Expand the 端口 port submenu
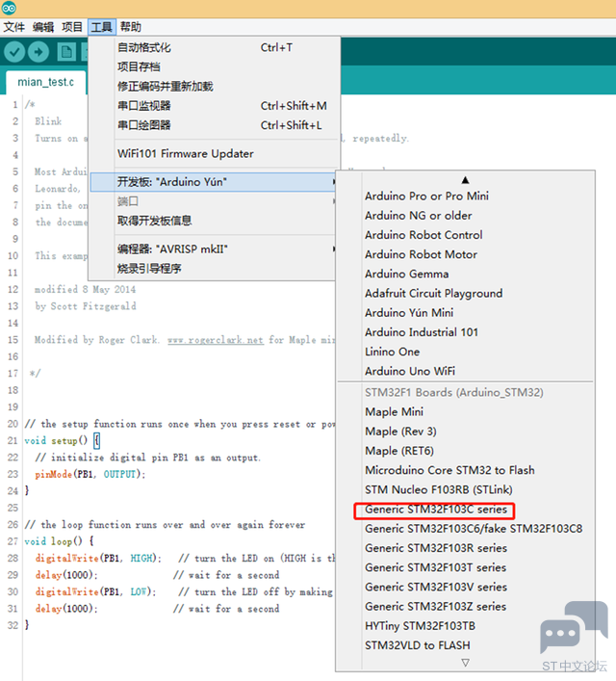This screenshot has height=681, width=616. coord(214,201)
